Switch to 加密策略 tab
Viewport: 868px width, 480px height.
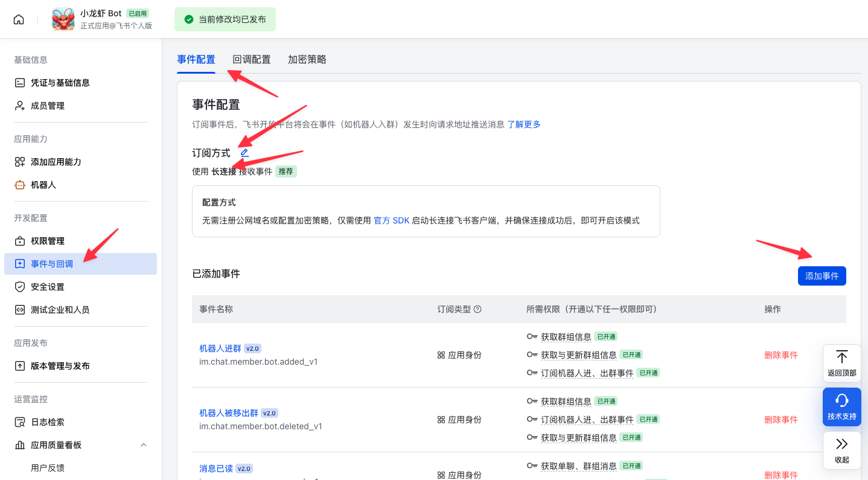[307, 59]
